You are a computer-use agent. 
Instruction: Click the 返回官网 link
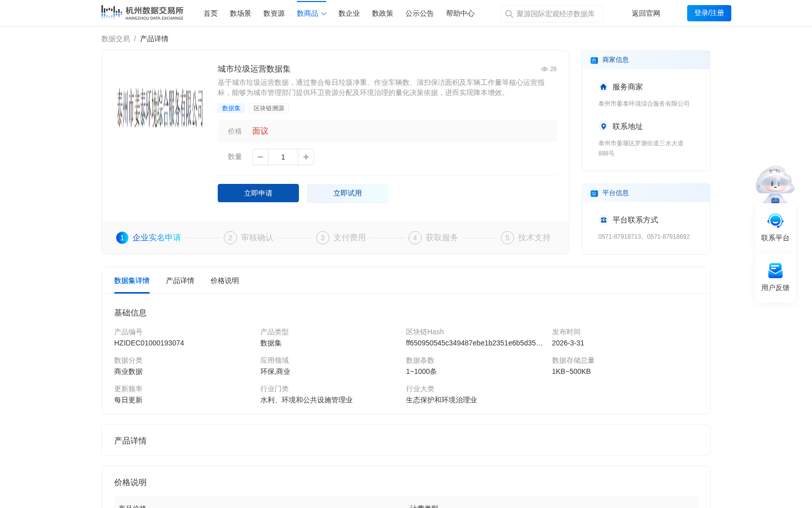(x=646, y=13)
